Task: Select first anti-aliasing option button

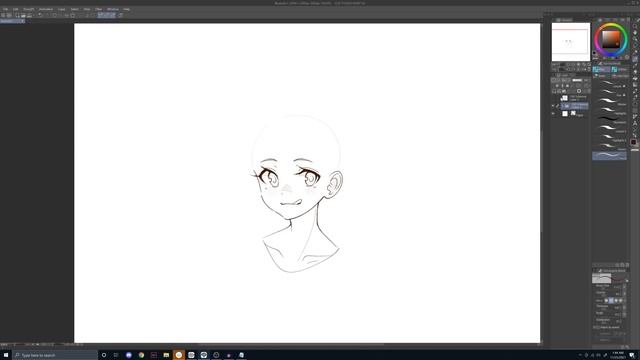Action: [606, 300]
